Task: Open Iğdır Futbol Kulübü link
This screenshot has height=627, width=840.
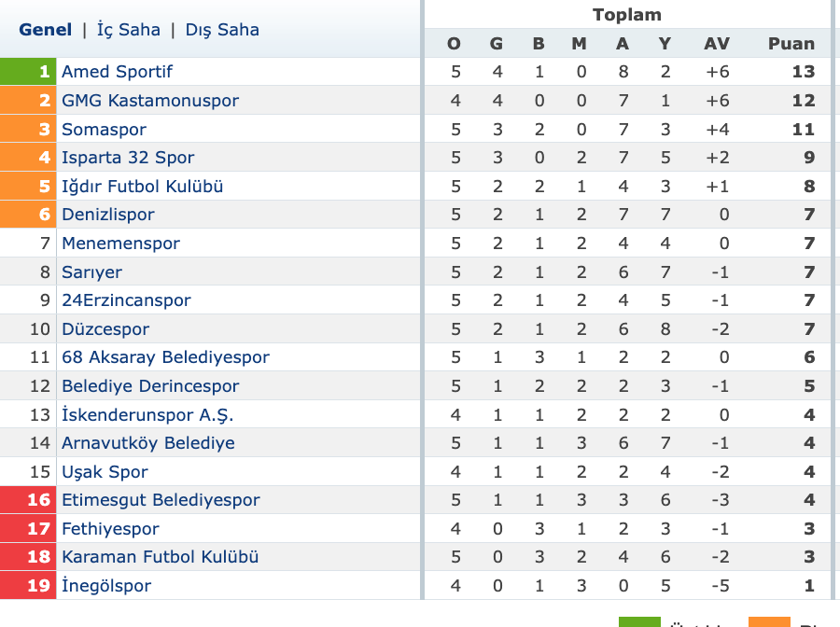Action: (x=143, y=187)
